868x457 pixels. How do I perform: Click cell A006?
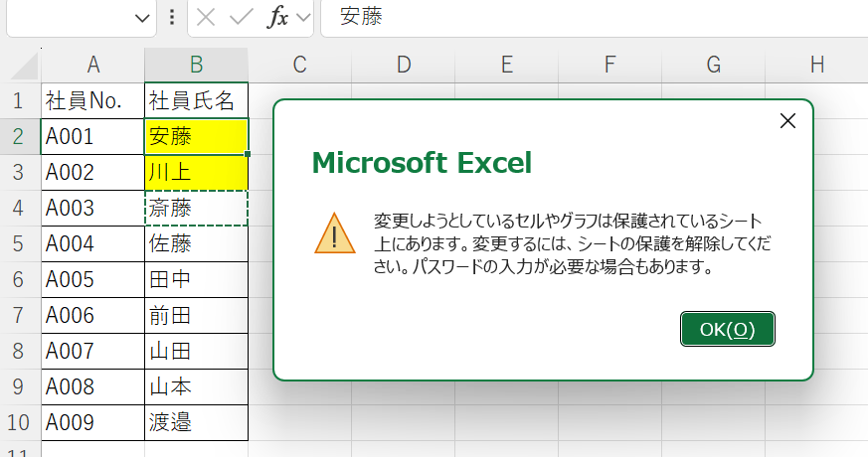[x=93, y=315]
